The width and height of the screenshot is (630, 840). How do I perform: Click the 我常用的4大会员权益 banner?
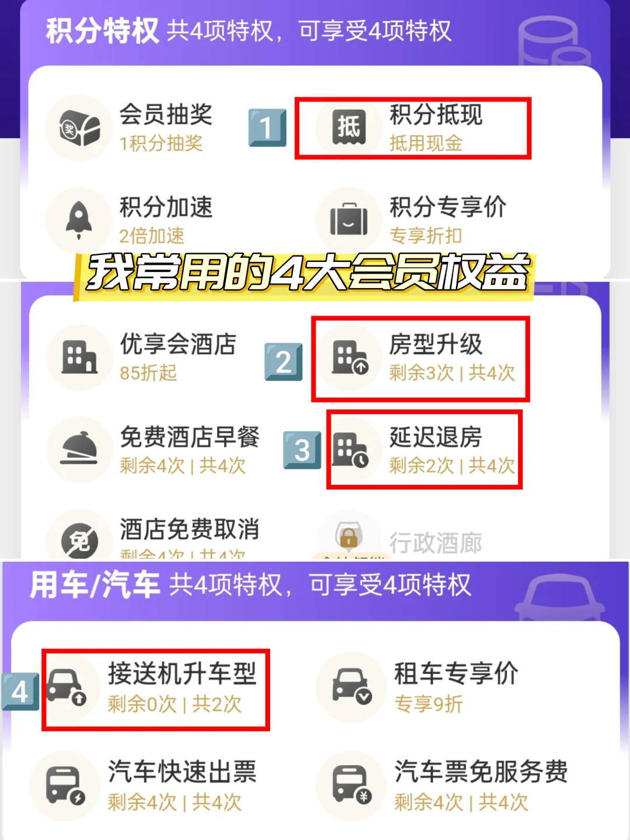coord(307,273)
